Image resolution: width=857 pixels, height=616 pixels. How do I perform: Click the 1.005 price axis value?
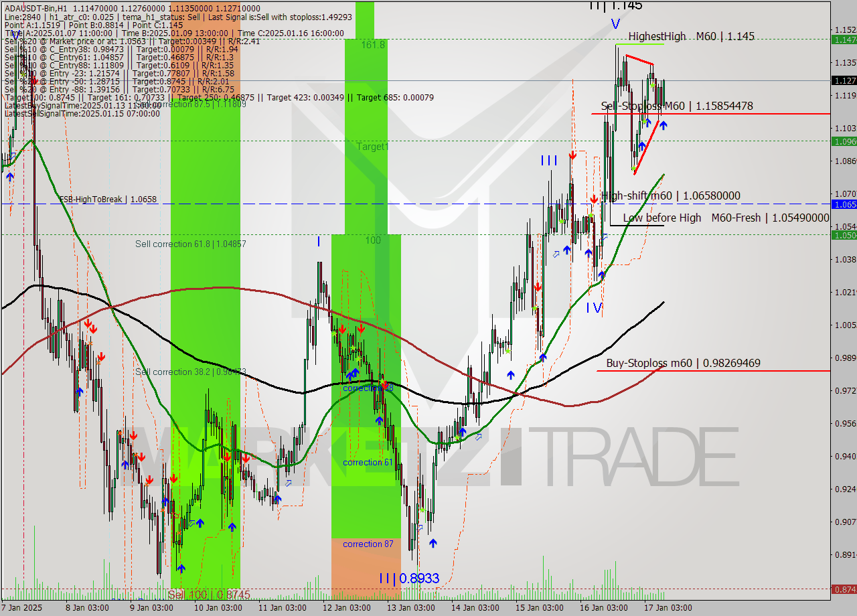(845, 325)
